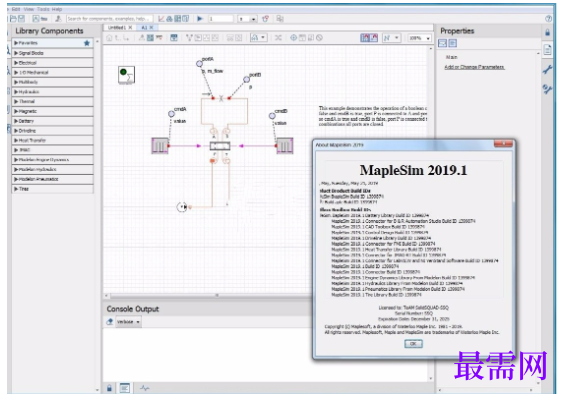Open the Tools menu
Image resolution: width=566 pixels, height=397 pixels.
[43, 9]
